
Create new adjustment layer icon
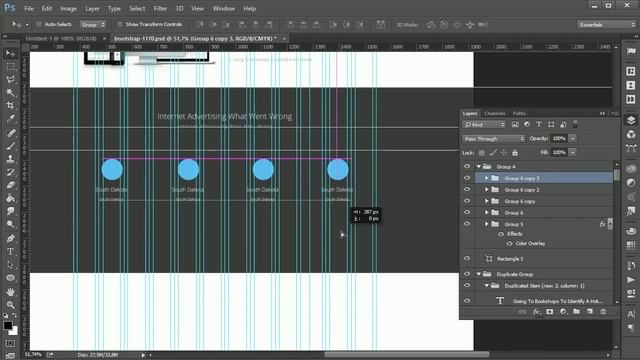[563, 312]
